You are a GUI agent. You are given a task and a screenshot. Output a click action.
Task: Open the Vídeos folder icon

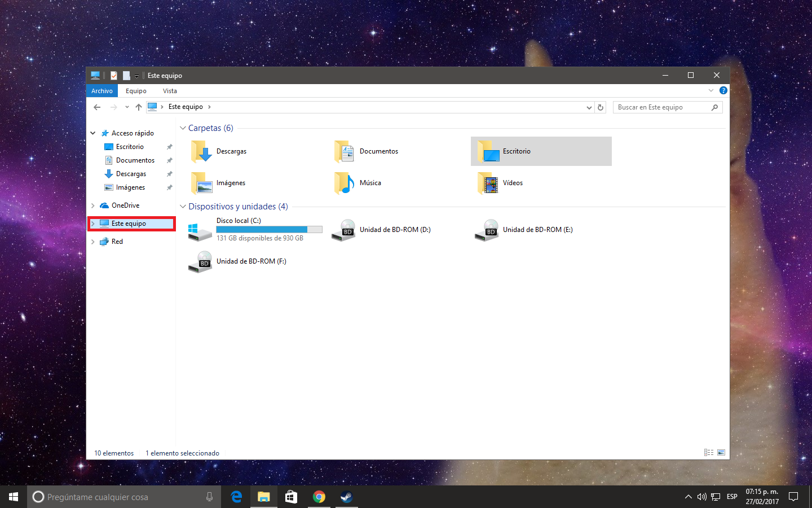tap(488, 183)
